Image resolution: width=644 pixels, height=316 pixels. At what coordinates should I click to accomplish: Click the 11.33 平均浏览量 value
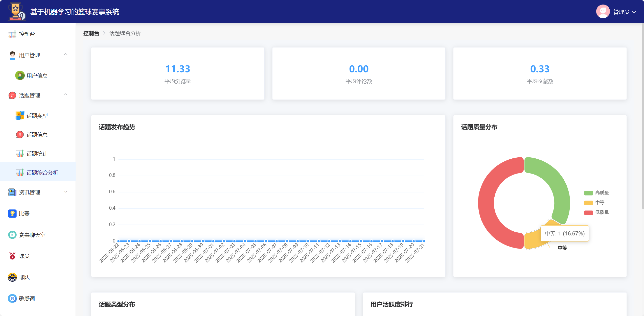[178, 69]
